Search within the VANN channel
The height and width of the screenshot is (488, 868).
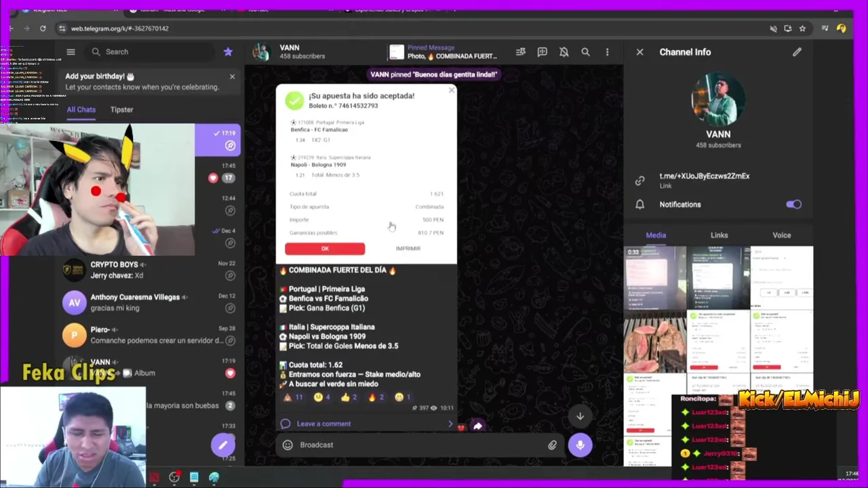pyautogui.click(x=585, y=52)
